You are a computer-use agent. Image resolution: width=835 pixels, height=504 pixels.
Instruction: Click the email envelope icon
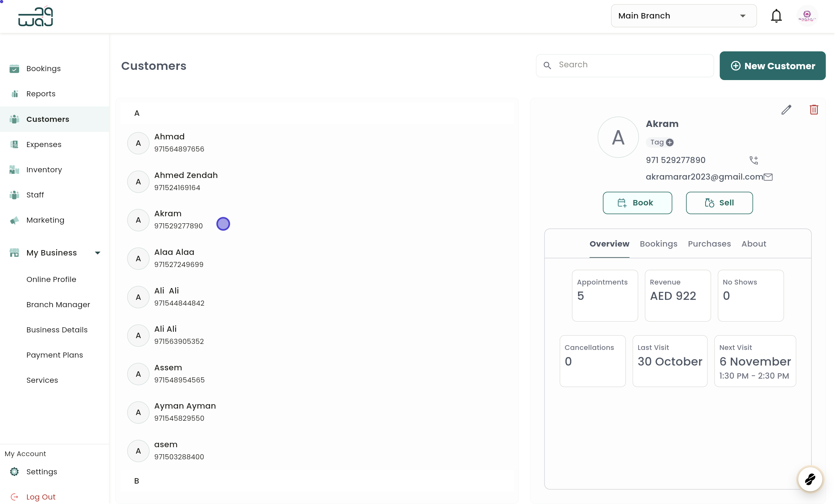768,177
